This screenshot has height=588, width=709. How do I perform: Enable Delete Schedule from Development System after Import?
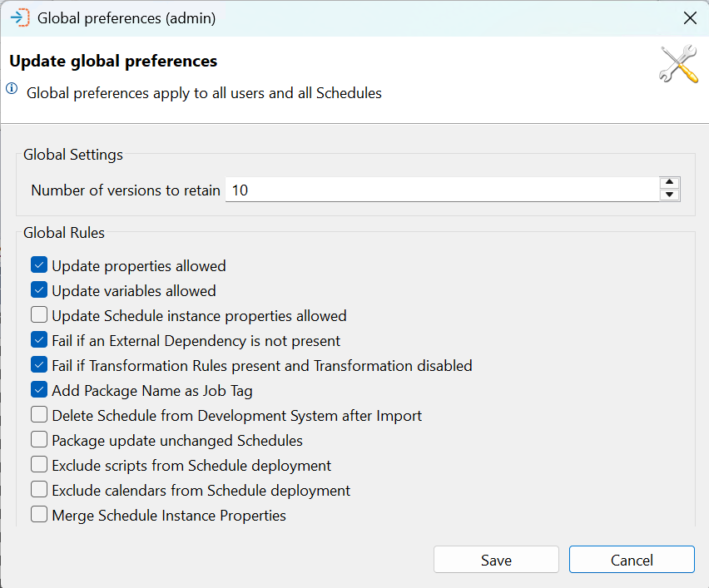(39, 414)
